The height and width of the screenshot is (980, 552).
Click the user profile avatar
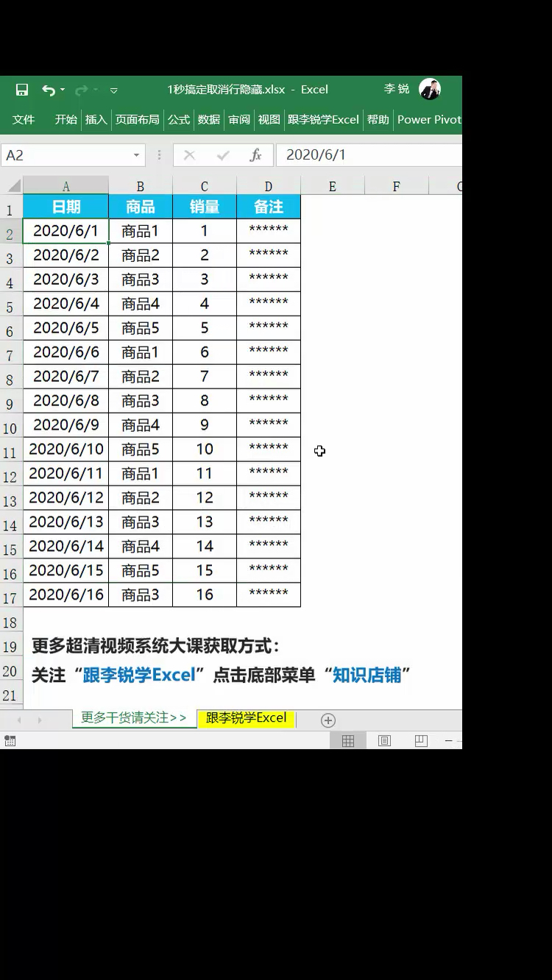tap(430, 89)
